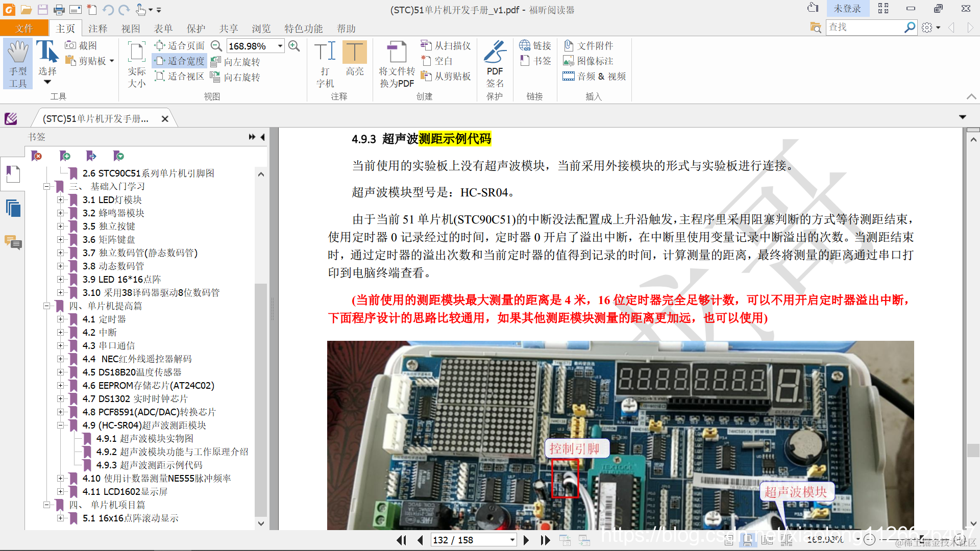Expand the 4.1 定时器 bookmark node
The image size is (980, 551).
tap(60, 319)
